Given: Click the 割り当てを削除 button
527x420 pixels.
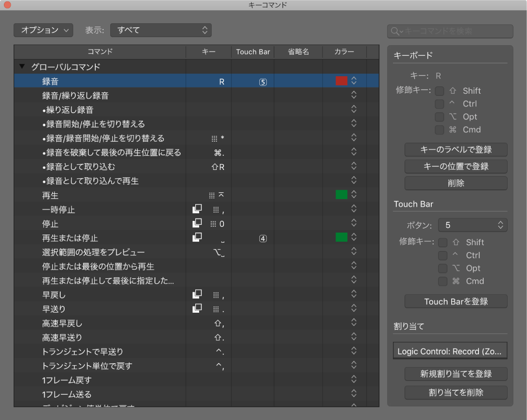Looking at the screenshot, I should 456,392.
